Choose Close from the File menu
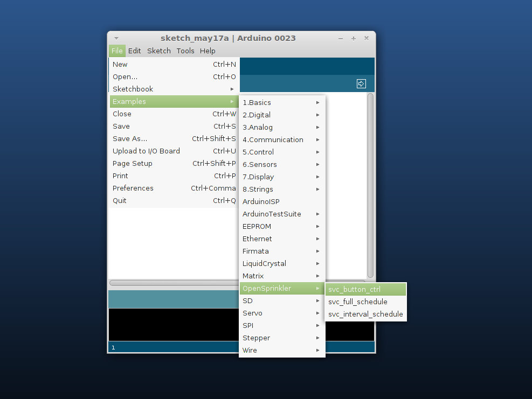Screen dimensions: 532x399 click(x=174, y=114)
